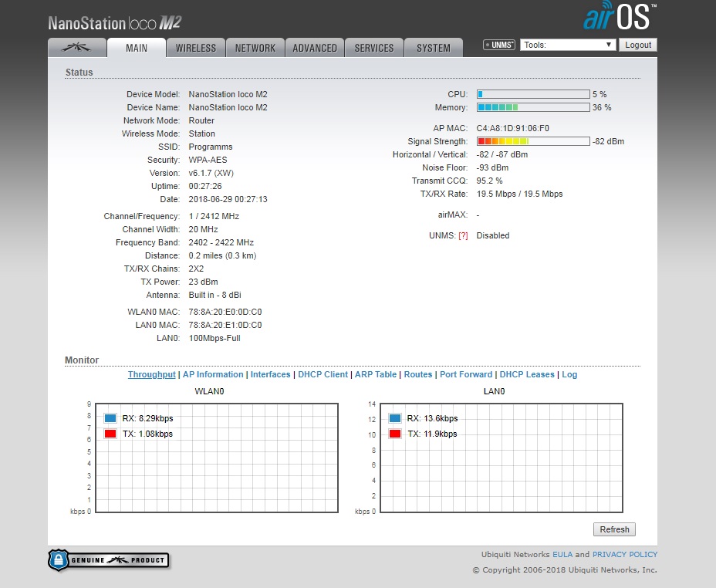716x588 pixels.
Task: Go to the ADVANCED tab
Action: 315,48
